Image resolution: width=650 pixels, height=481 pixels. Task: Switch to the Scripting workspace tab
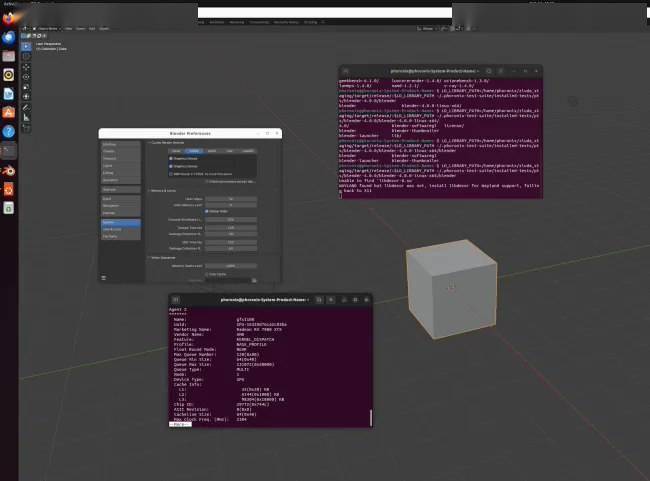(310, 22)
